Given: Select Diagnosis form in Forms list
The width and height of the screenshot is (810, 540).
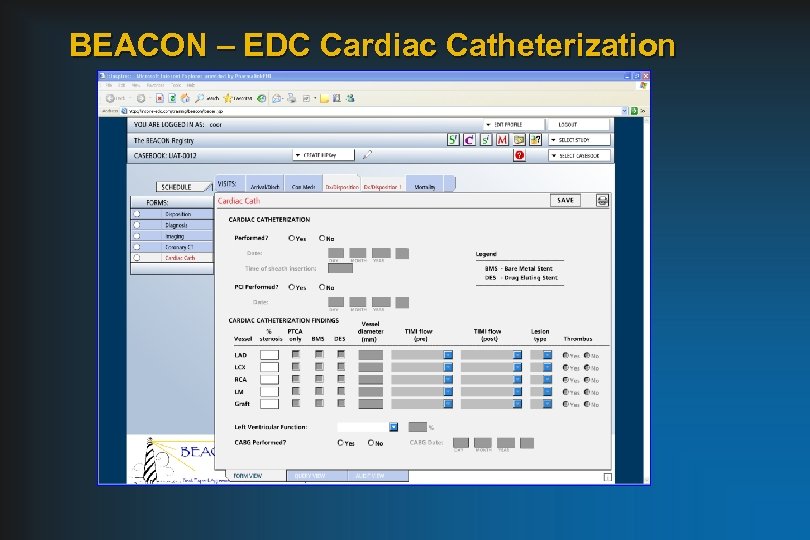Looking at the screenshot, I should 172,225.
